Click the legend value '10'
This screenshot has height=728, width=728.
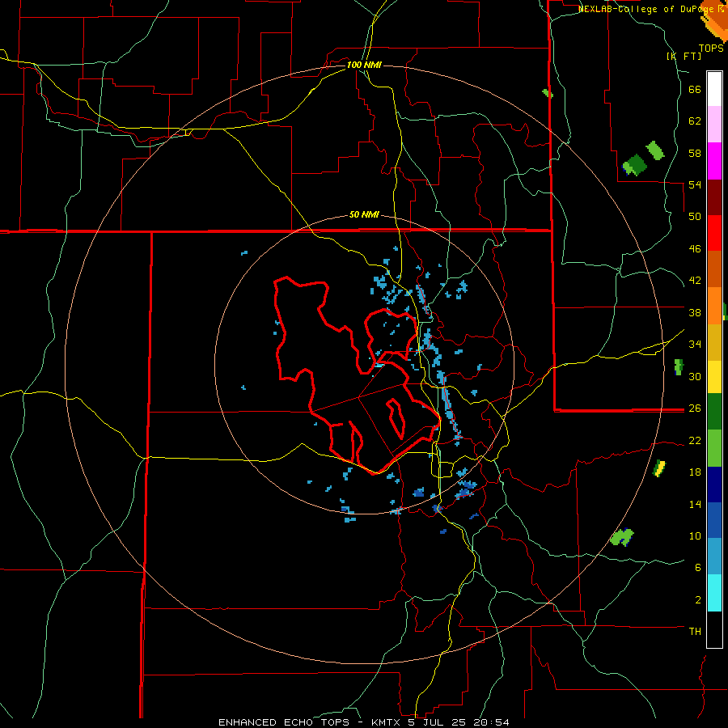pos(695,535)
